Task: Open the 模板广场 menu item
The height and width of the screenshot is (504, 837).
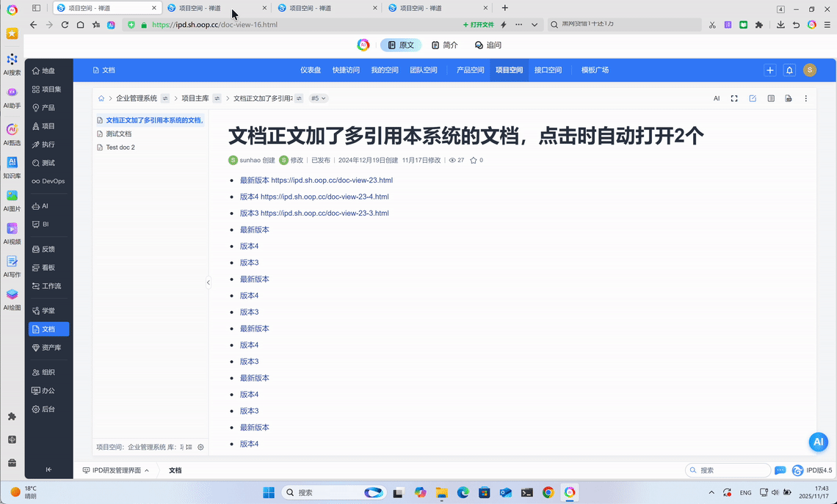Action: click(594, 70)
